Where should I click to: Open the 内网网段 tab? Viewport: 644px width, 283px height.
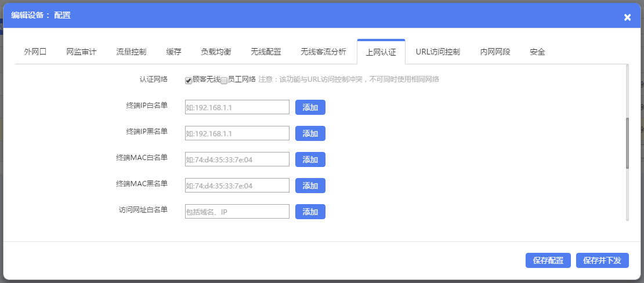(x=495, y=52)
